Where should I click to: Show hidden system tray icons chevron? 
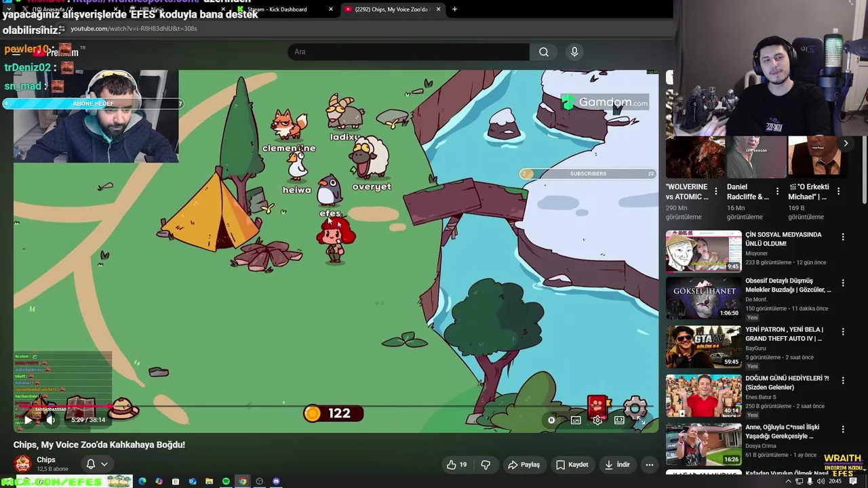coord(788,481)
